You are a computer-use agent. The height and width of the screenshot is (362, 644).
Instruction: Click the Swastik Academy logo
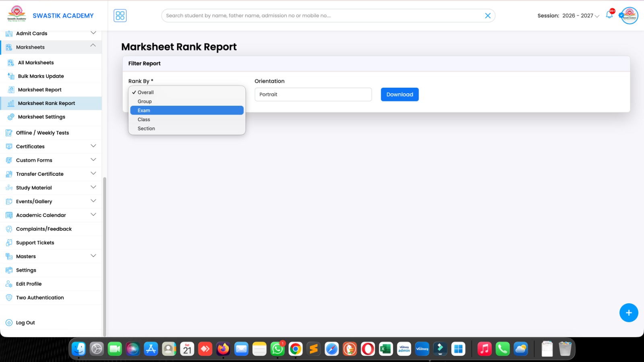(x=17, y=14)
